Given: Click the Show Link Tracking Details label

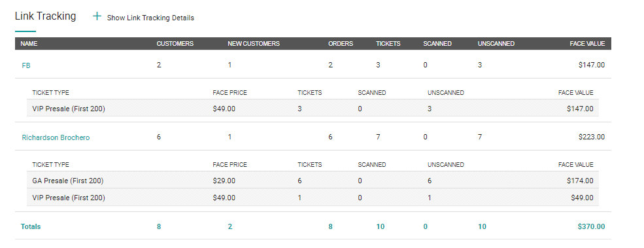Looking at the screenshot, I should 150,18.
